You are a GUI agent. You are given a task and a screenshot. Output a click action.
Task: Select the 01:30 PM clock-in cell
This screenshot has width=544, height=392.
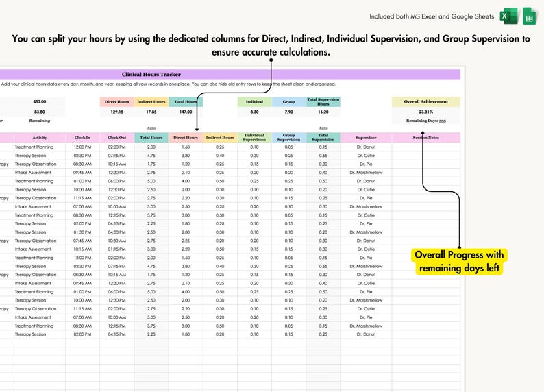(82, 232)
